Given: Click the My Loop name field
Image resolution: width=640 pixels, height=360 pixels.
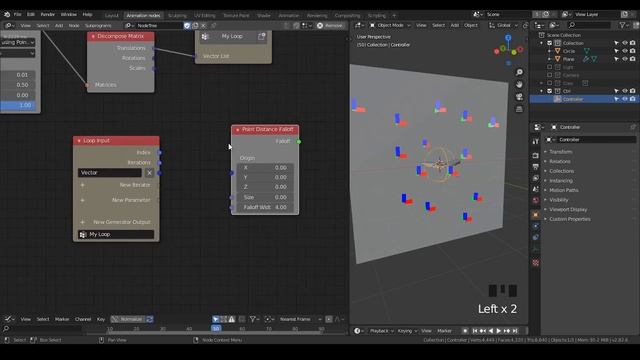Looking at the screenshot, I should pyautogui.click(x=116, y=234).
